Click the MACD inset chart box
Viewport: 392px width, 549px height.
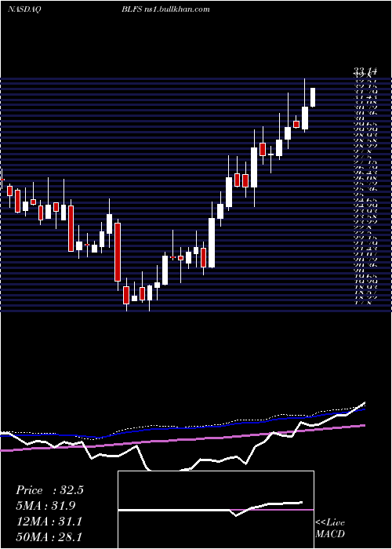[216, 510]
